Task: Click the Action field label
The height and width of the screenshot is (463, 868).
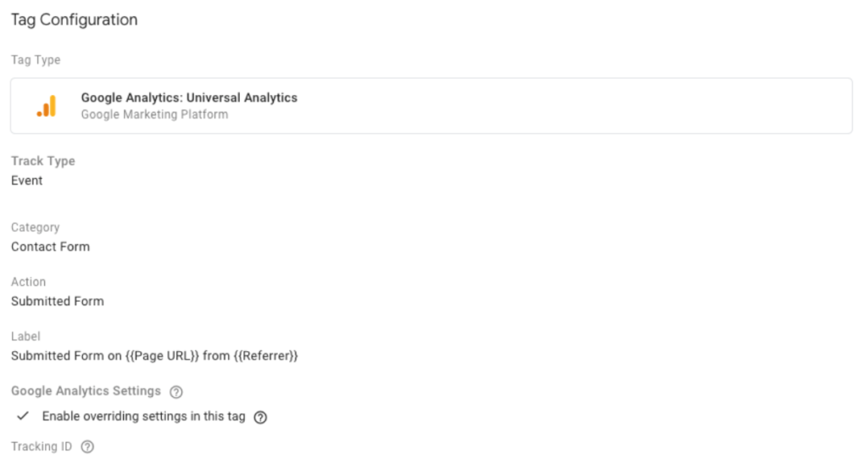Action: (28, 282)
